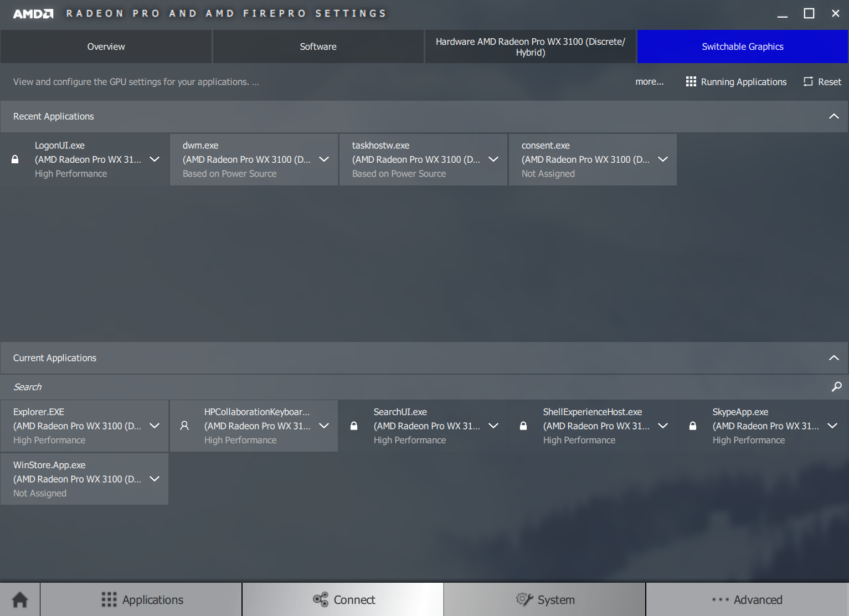Expand the LogonUI.exe graphics mode dropdown
This screenshot has width=849, height=616.
(x=155, y=159)
